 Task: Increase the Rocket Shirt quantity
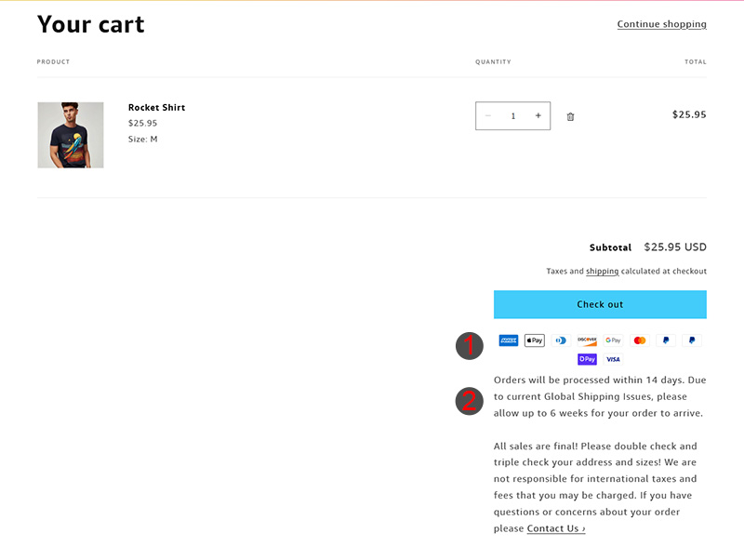tap(538, 115)
